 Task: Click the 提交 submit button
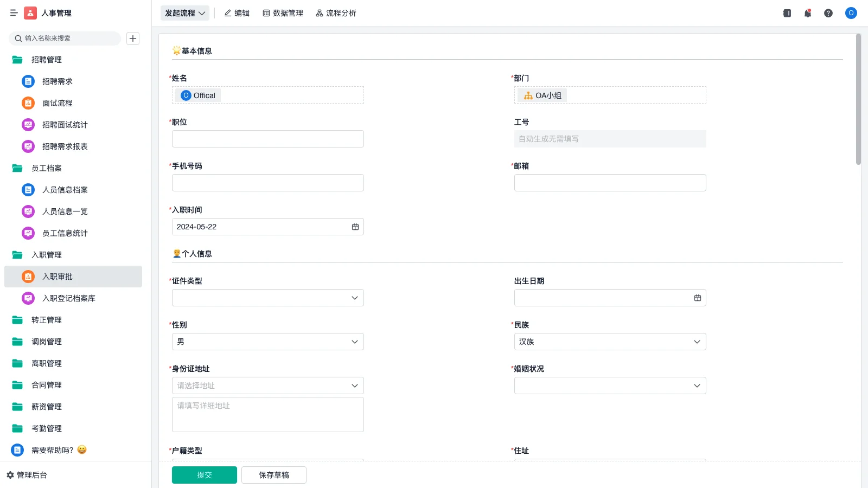[x=204, y=474]
